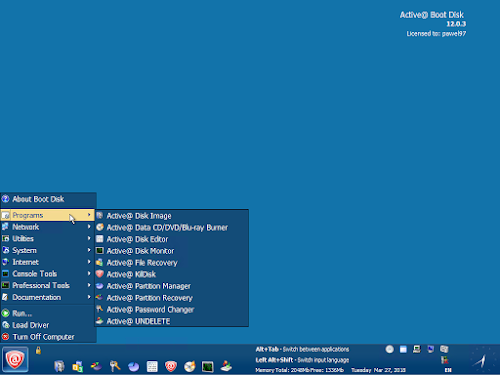The image size is (500, 375).
Task: Click the padlock icon on the taskbar
Action: pos(38,350)
